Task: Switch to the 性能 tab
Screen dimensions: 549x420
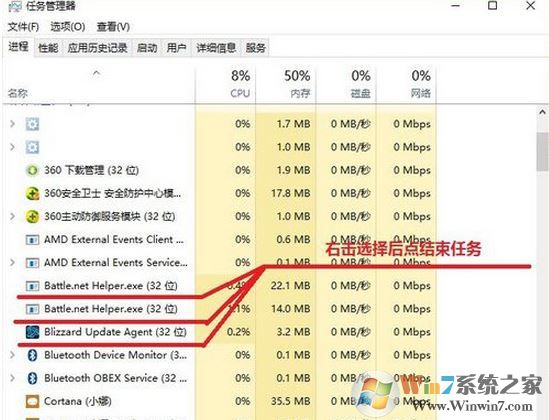Action: point(48,48)
